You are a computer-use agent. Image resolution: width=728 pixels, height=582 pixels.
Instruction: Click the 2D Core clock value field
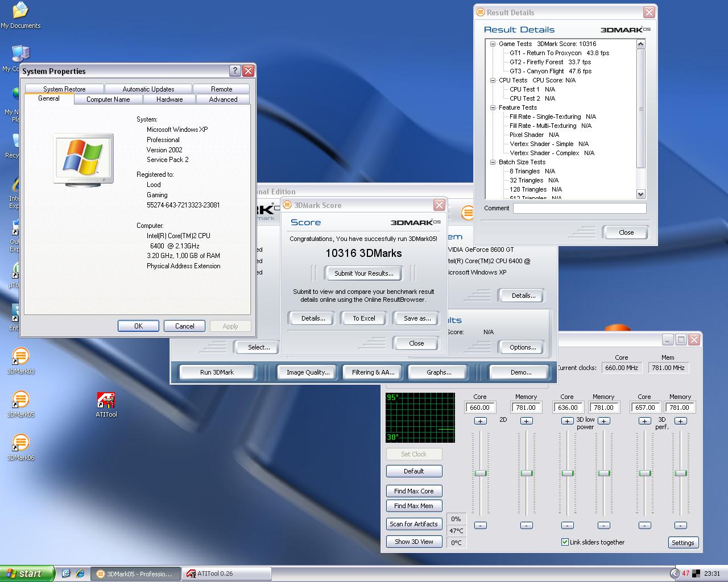(x=480, y=408)
